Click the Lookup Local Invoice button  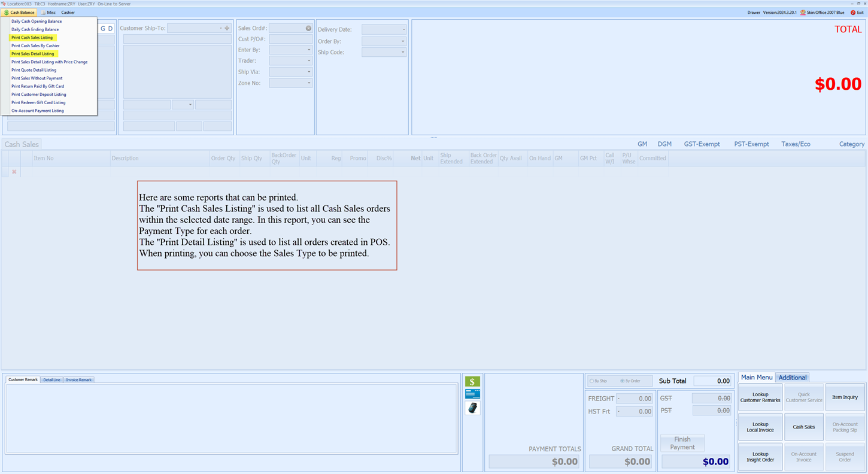point(760,427)
